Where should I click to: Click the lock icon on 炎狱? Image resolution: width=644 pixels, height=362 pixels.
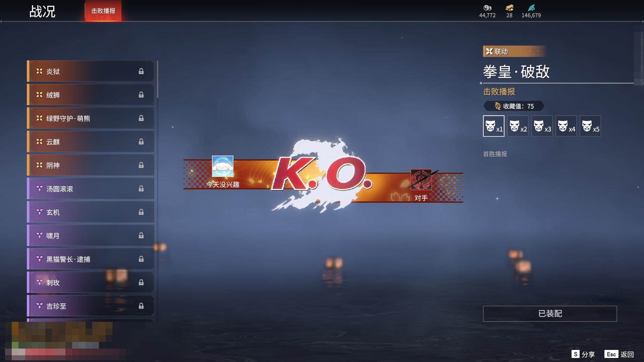point(141,71)
